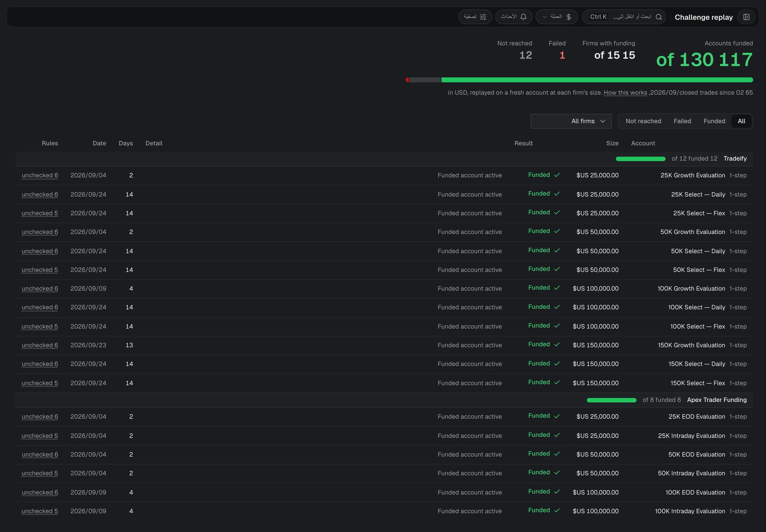Click the Account column header
This screenshot has width=766, height=532.
(x=643, y=143)
